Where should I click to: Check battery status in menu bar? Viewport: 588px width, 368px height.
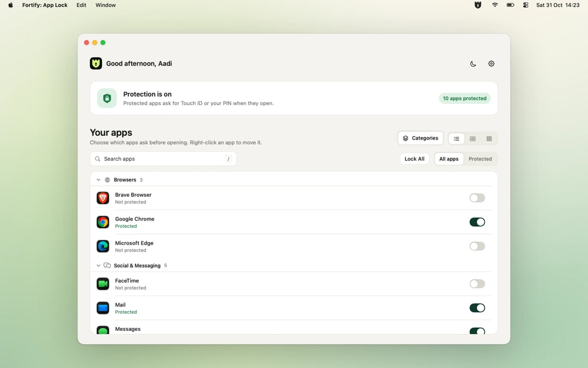pyautogui.click(x=510, y=5)
